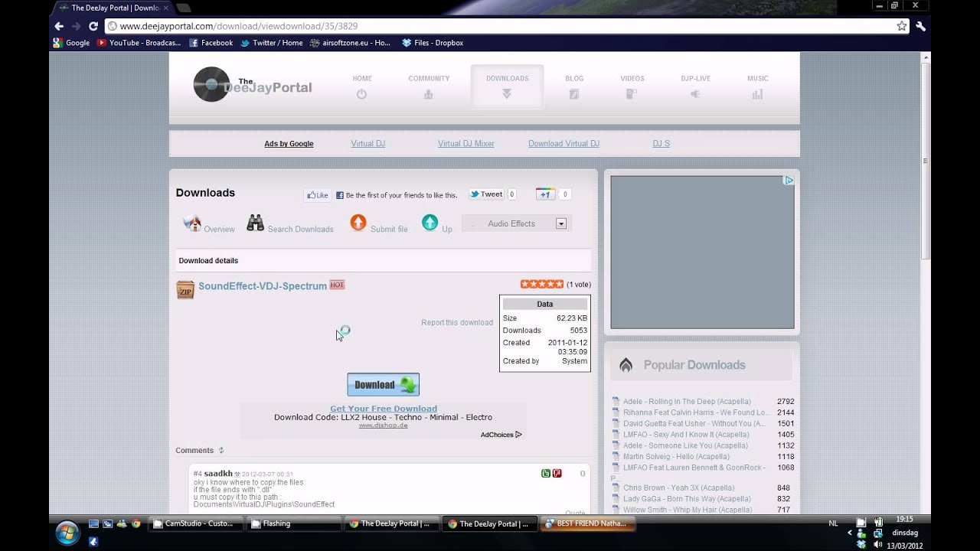Go back with the browser back arrow
Screen dimensions: 980x551
pyautogui.click(x=59, y=26)
